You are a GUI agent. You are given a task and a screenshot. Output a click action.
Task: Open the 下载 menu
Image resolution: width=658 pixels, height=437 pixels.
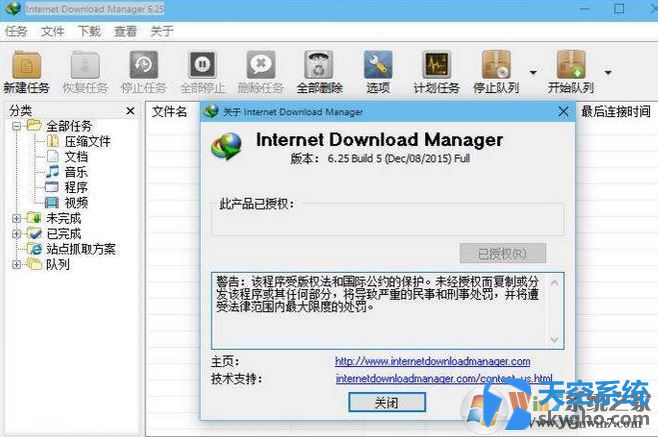click(89, 31)
